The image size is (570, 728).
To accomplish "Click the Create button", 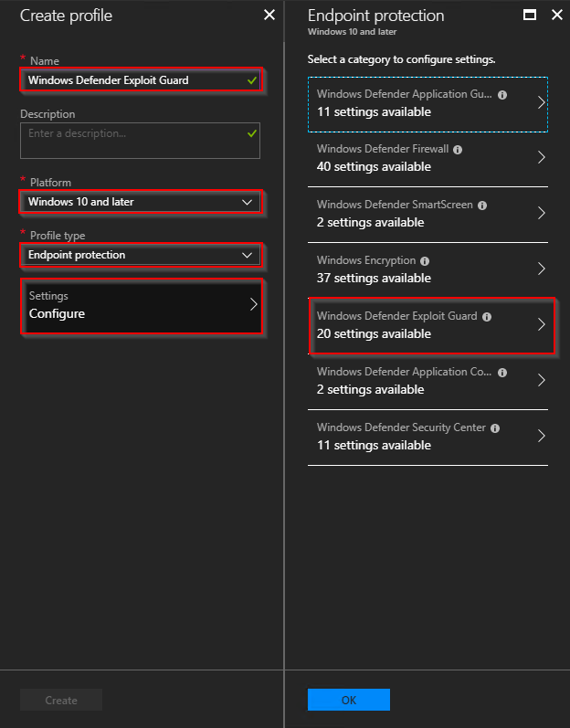I will click(61, 700).
